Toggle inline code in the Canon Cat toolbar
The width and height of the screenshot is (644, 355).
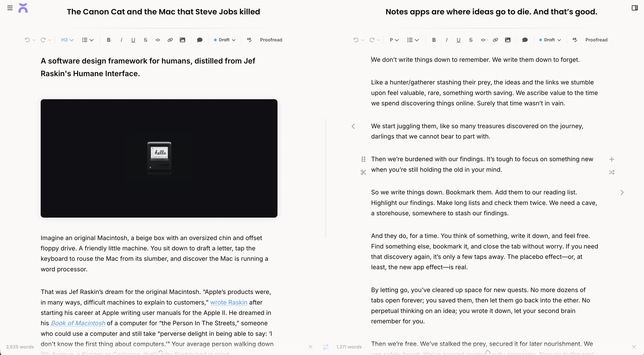pos(158,40)
